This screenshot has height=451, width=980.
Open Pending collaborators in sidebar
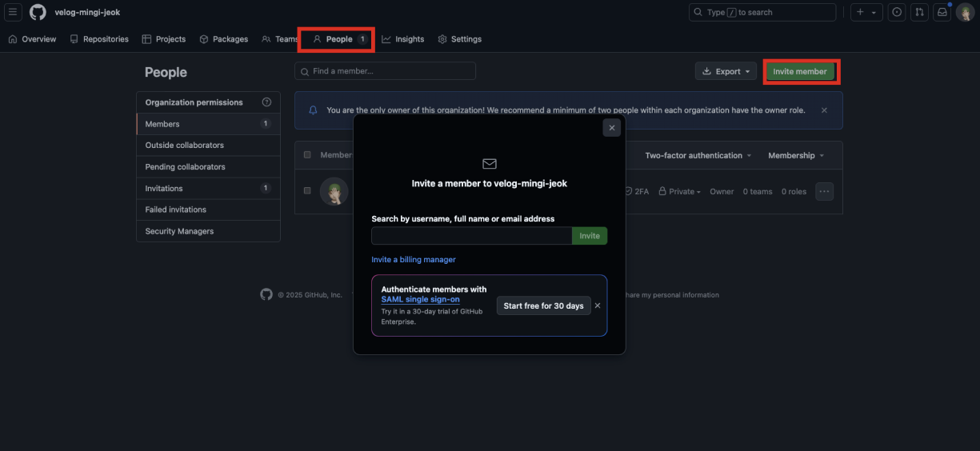(208, 167)
